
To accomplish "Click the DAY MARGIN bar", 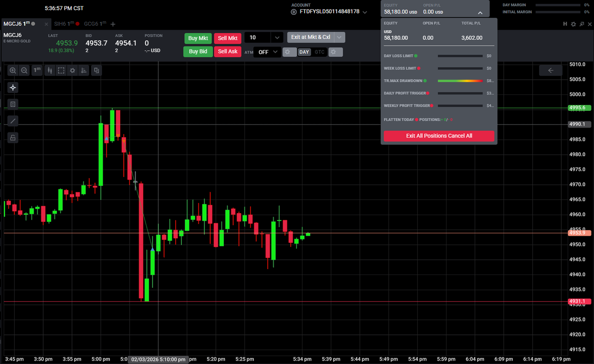I will pos(557,5).
